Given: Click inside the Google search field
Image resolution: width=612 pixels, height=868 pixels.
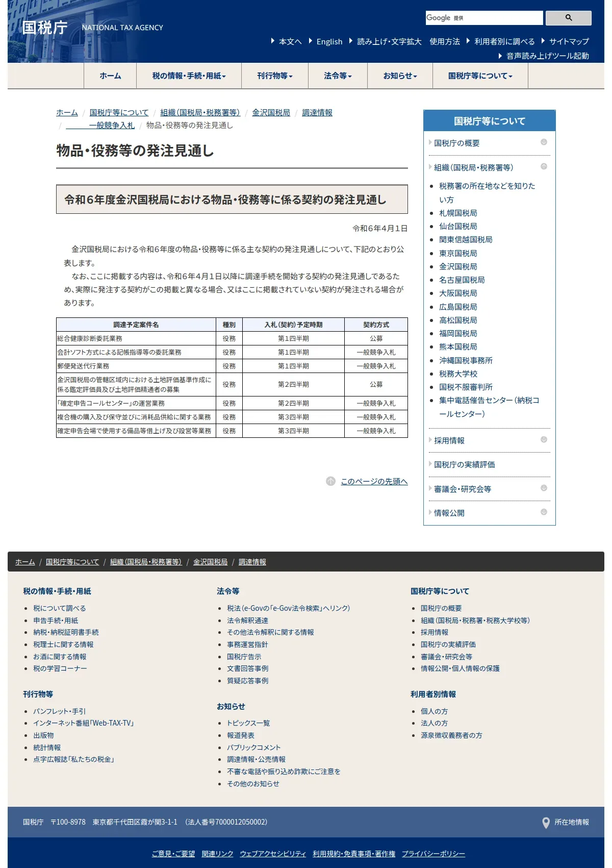Looking at the screenshot, I should point(484,18).
